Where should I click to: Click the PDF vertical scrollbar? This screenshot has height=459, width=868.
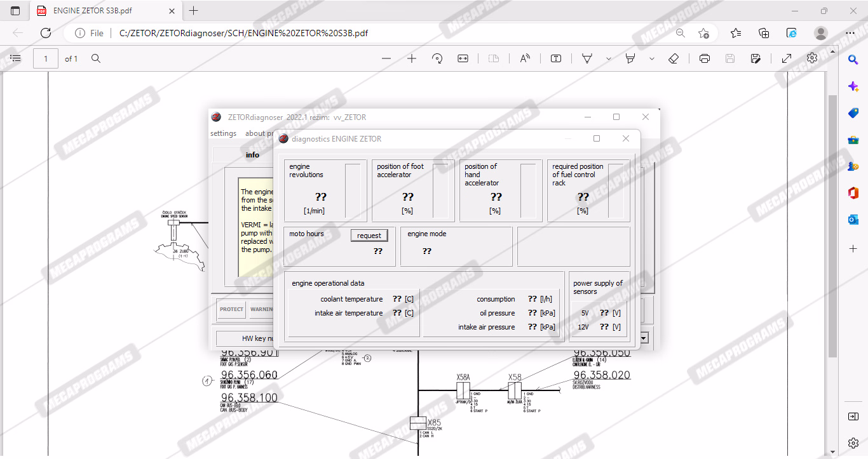coord(832,225)
